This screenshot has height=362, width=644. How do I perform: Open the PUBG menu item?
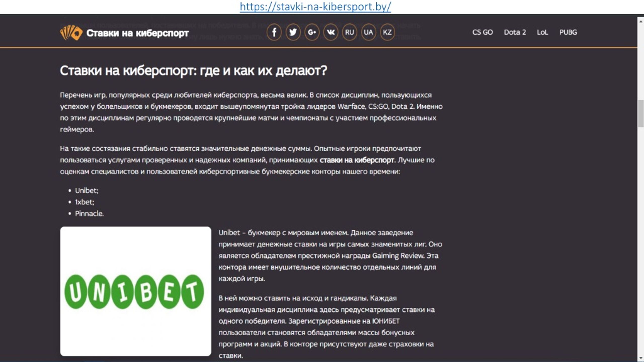tap(568, 32)
